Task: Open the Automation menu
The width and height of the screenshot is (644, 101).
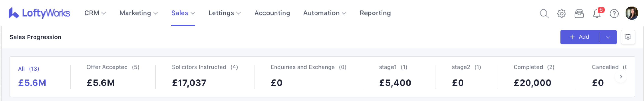Action: pyautogui.click(x=324, y=13)
